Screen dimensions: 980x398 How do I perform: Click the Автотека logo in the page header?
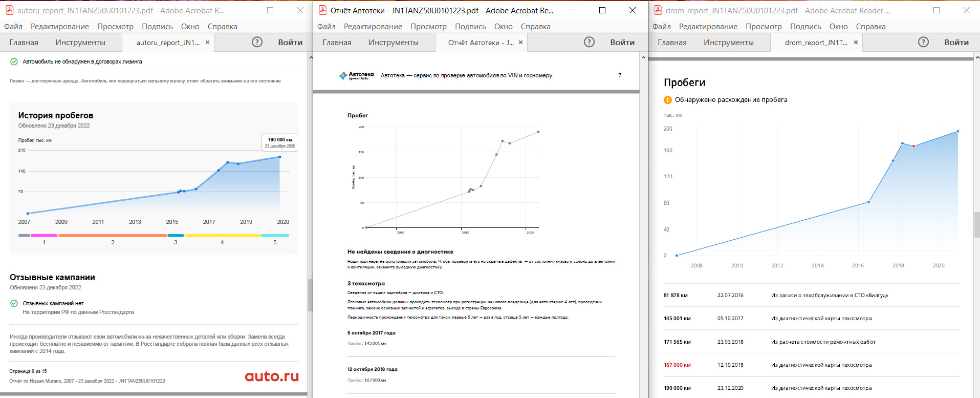pos(357,76)
